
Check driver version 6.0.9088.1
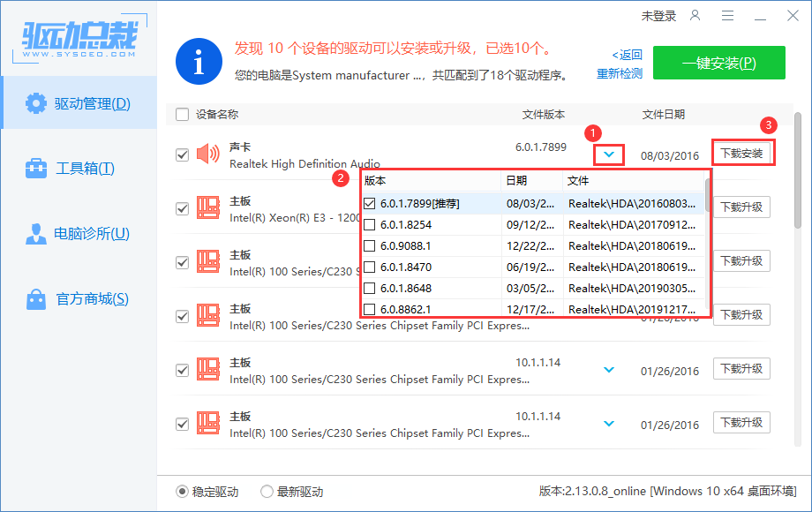tap(369, 246)
